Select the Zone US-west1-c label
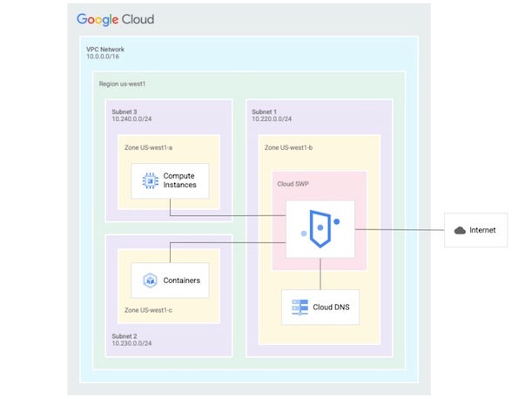The image size is (532, 399). click(149, 311)
